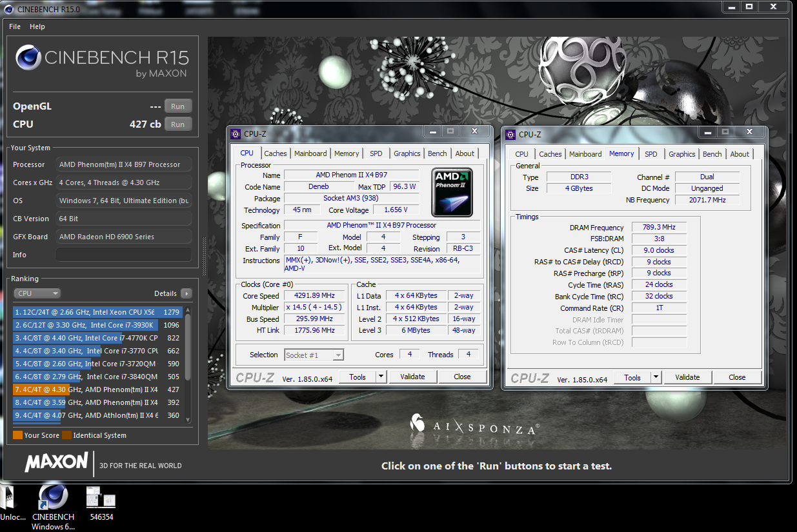
Task: Select ranking row Intel Core i7-3720QM 590
Action: tap(97, 364)
